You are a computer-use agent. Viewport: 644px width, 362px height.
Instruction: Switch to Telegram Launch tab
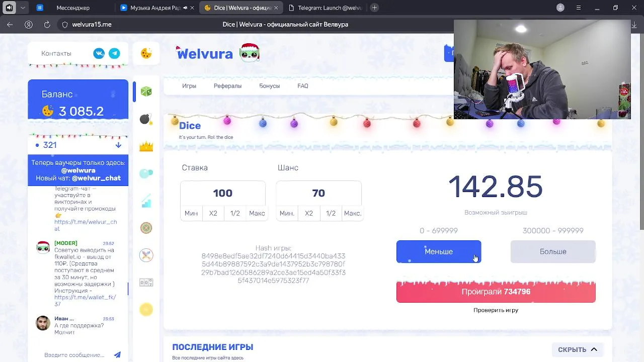325,8
